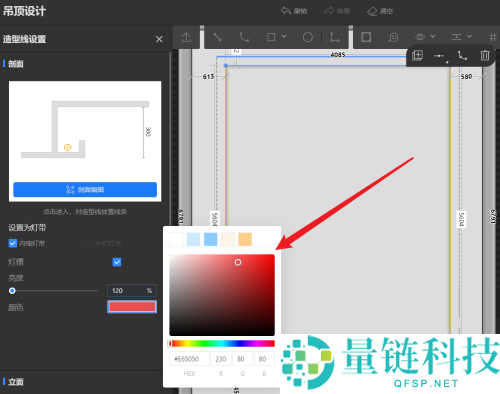Viewport: 500px width, 394px height.
Task: Select the arc line drawing tool
Action: pos(244,37)
